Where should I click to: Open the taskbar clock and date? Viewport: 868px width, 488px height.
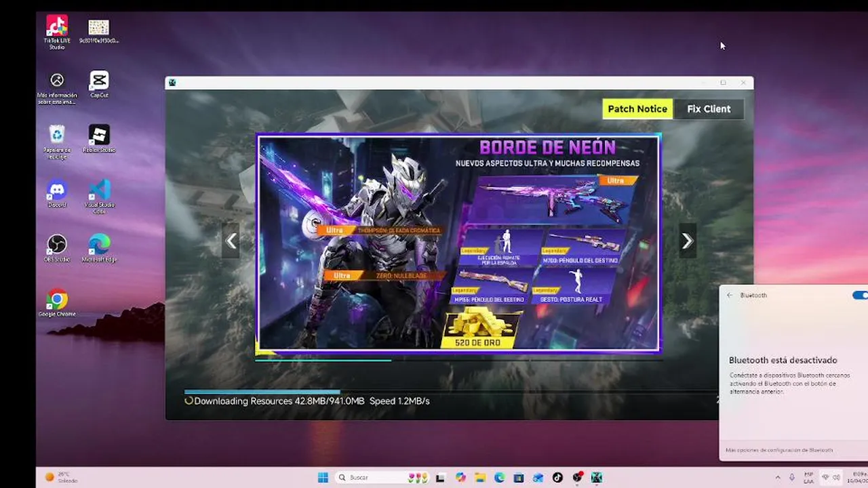858,477
